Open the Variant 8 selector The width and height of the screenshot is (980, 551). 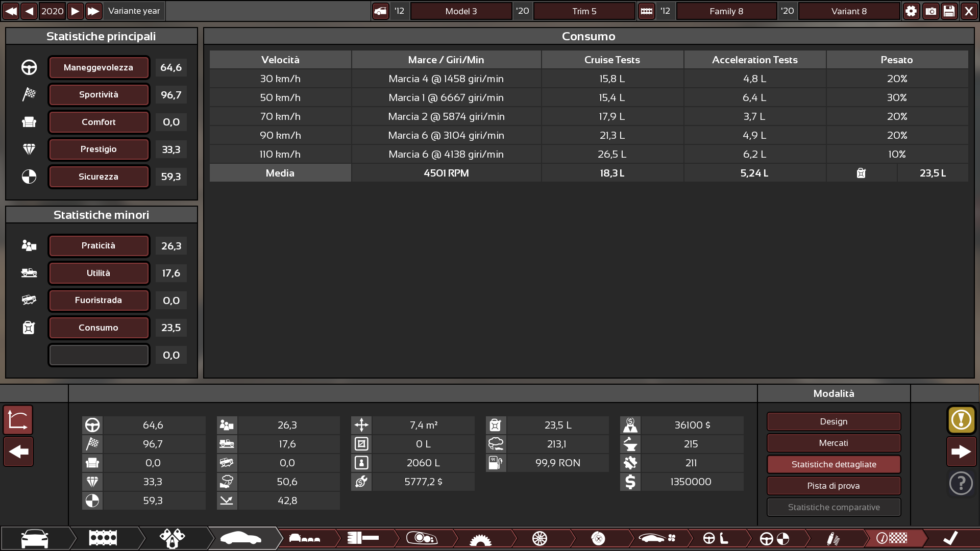tap(848, 11)
